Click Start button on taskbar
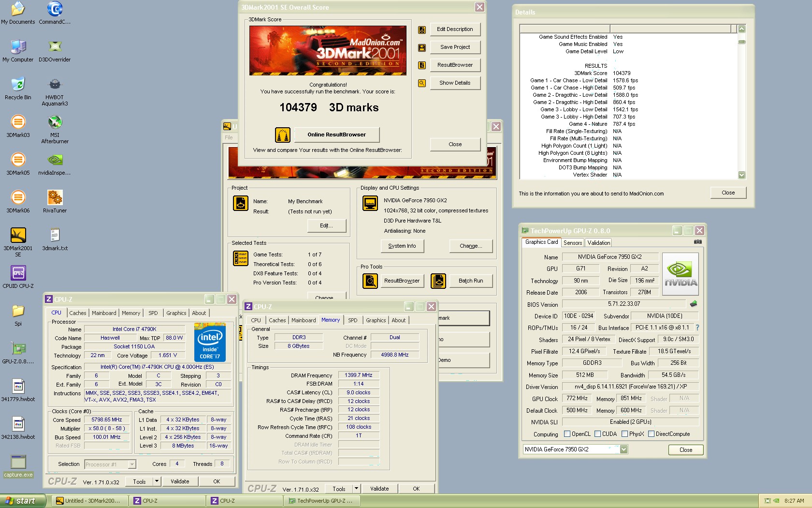The width and height of the screenshot is (812, 508). (x=23, y=501)
